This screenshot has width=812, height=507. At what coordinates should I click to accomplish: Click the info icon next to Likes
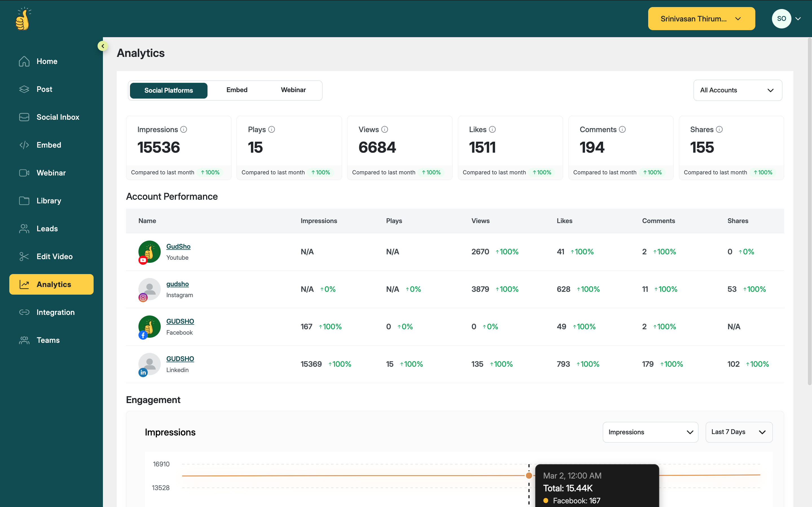[492, 130]
